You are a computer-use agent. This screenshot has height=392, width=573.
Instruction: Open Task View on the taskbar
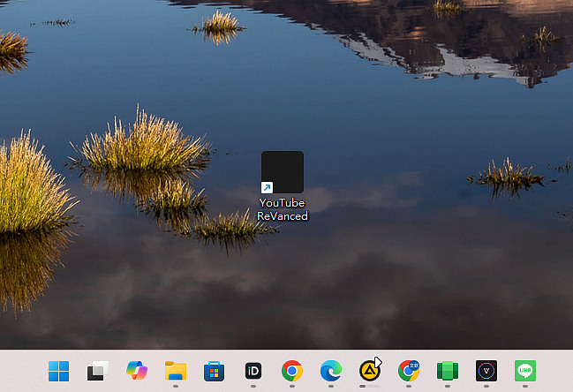tap(98, 371)
